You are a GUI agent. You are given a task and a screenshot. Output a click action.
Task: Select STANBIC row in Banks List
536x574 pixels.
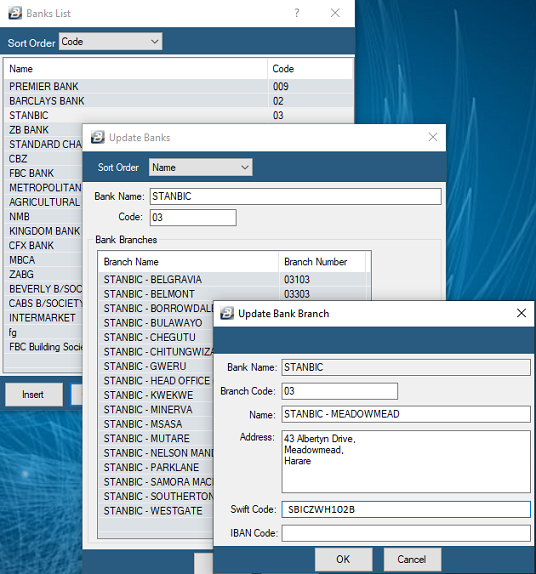(x=179, y=115)
